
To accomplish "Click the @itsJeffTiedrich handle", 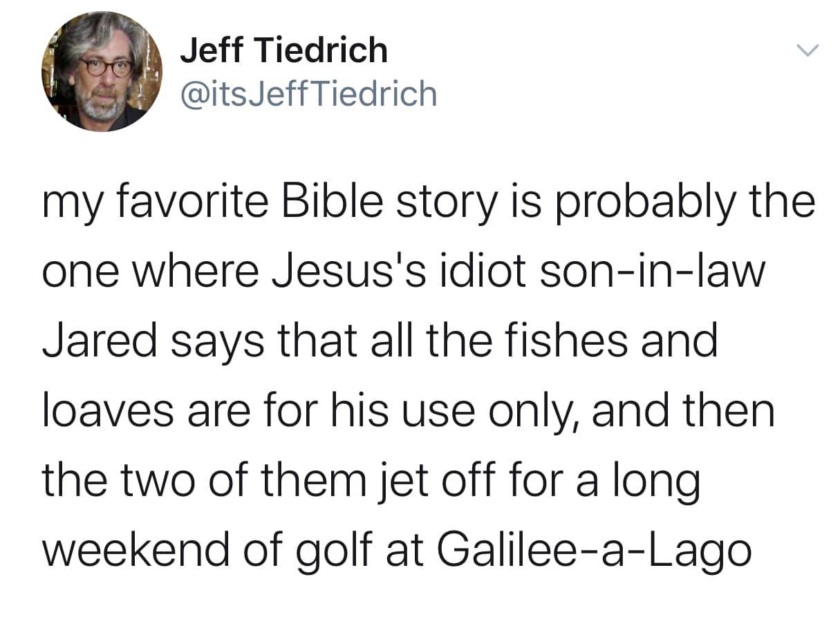I will [308, 93].
